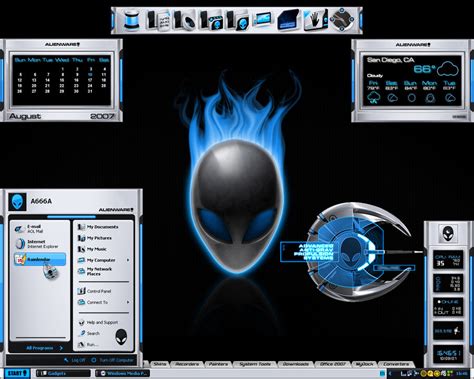This screenshot has height=379, width=474.
Task: Click the alien user avatar in the Start menu
Action: coord(17,201)
